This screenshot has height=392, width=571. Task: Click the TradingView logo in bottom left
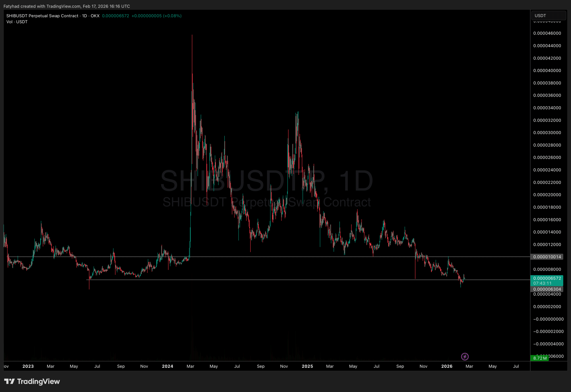(32, 382)
